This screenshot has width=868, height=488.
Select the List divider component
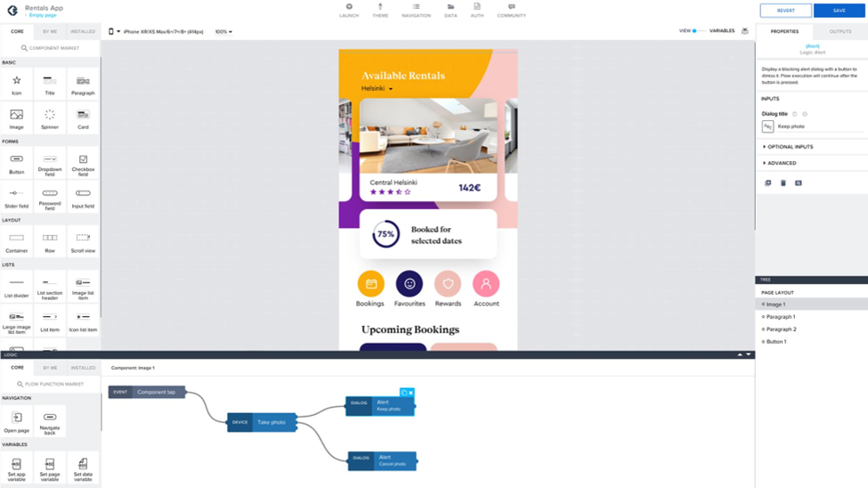[17, 287]
